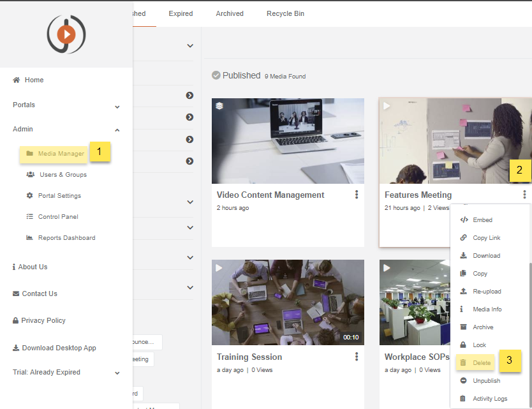The height and width of the screenshot is (409, 532).
Task: Go to the Privacy Policy page
Action: coord(43,320)
